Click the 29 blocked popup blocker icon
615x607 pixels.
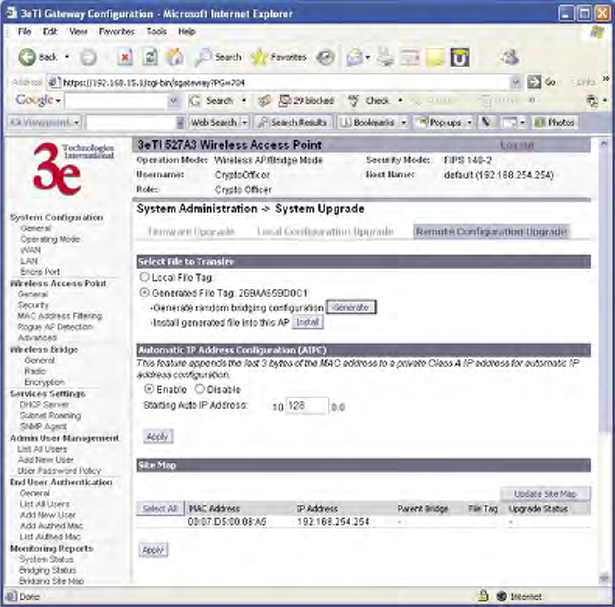pos(306,101)
